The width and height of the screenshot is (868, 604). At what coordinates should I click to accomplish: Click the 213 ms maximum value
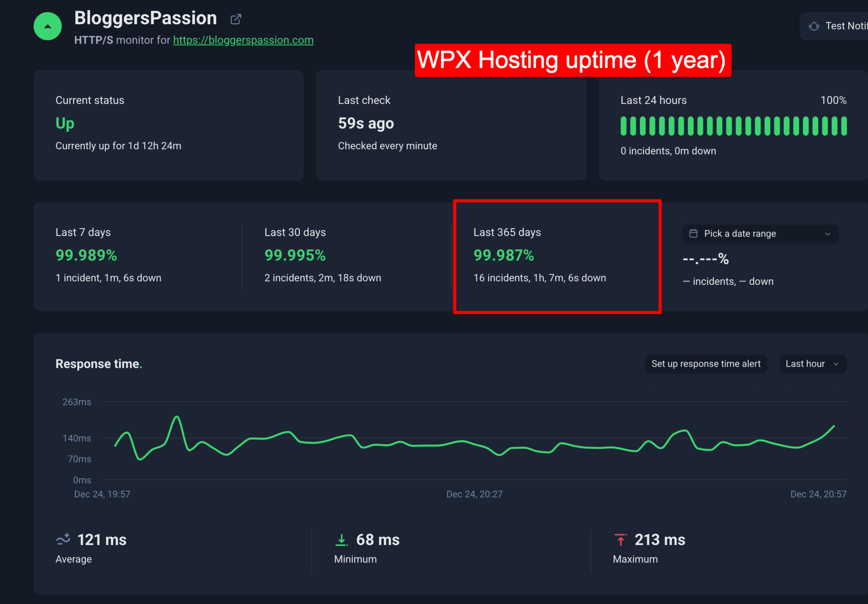660,540
